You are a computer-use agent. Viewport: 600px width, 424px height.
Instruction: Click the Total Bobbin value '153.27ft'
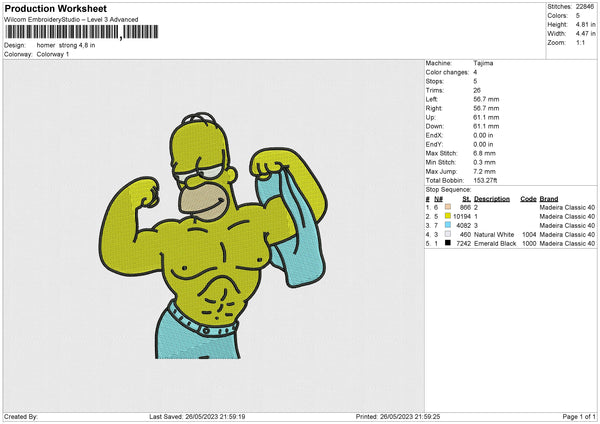point(485,180)
